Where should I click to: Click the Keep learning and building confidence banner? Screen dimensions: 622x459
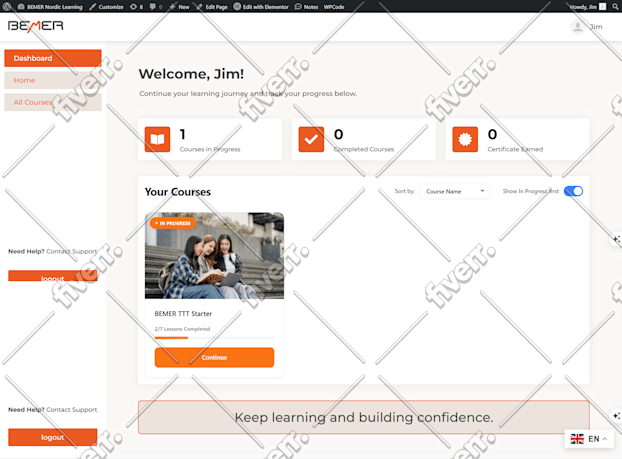click(x=364, y=417)
